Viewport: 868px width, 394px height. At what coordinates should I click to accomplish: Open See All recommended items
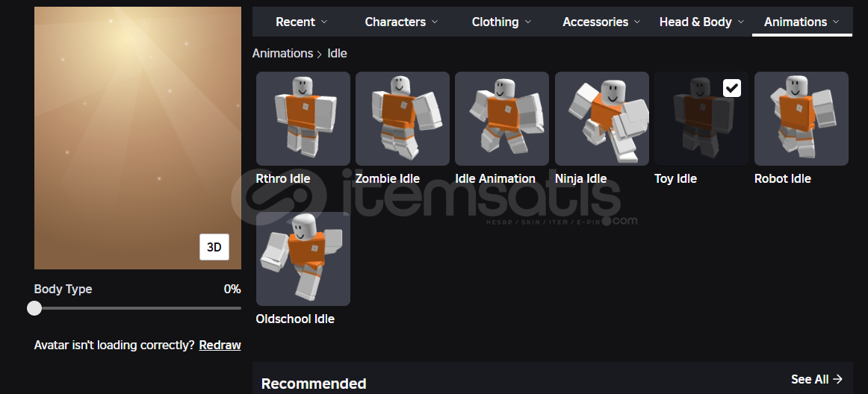coord(816,379)
